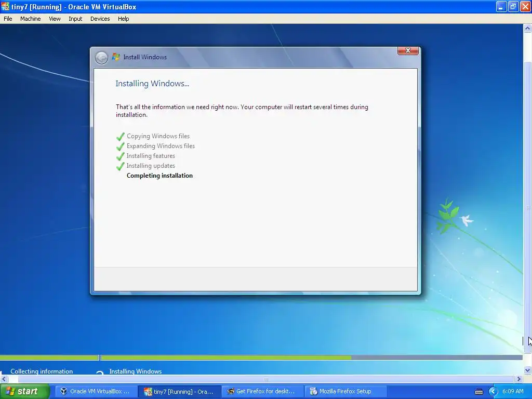Switch to Oracle VM VirtualBox Manager taskbar item
The height and width of the screenshot is (399, 532).
click(x=96, y=391)
